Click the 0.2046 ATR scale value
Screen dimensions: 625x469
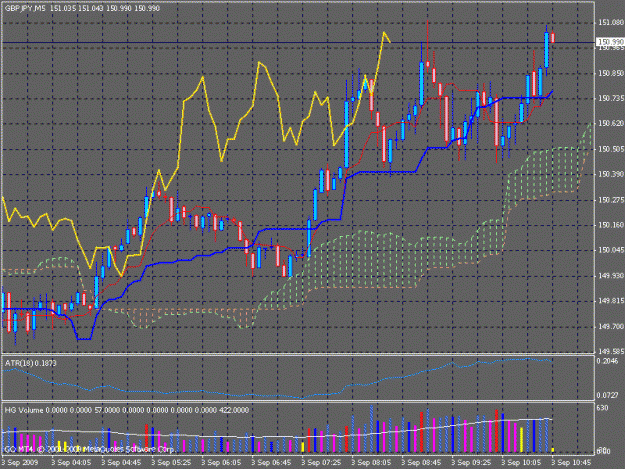[607, 361]
